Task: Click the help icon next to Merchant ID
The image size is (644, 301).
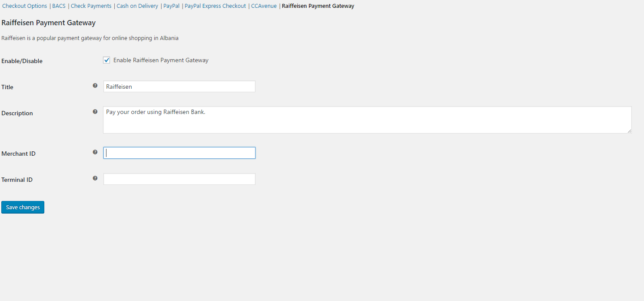Action: [x=95, y=152]
